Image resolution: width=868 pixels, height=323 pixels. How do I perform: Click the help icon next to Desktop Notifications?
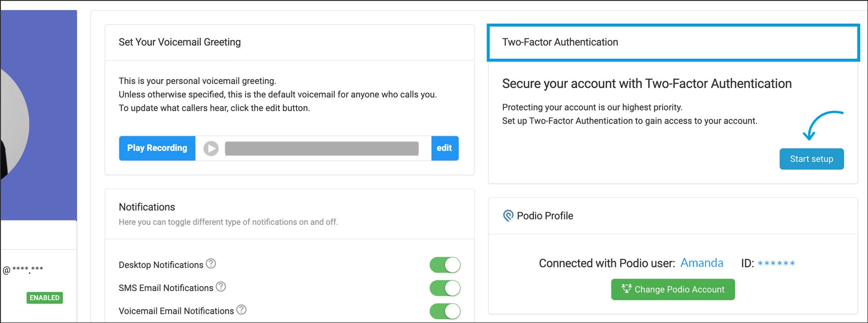tap(211, 264)
